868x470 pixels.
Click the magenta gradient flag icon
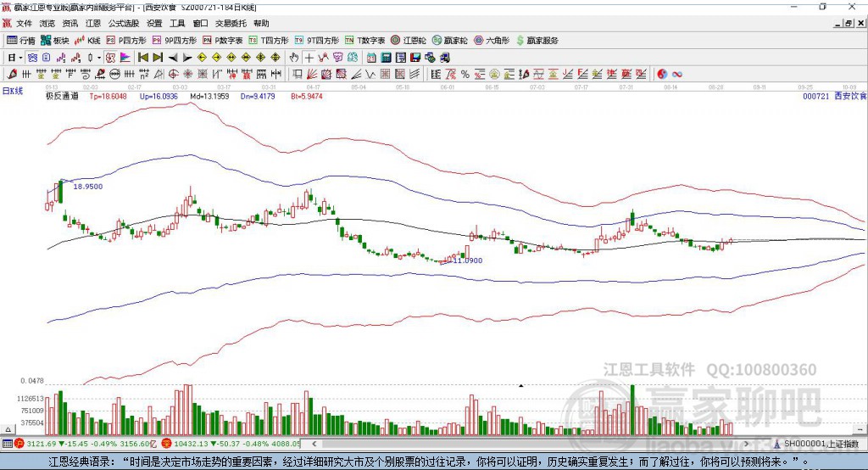125,58
